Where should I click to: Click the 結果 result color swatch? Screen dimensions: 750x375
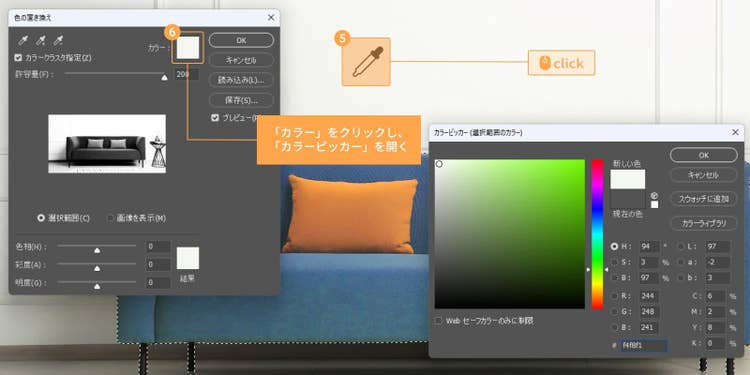click(x=188, y=258)
